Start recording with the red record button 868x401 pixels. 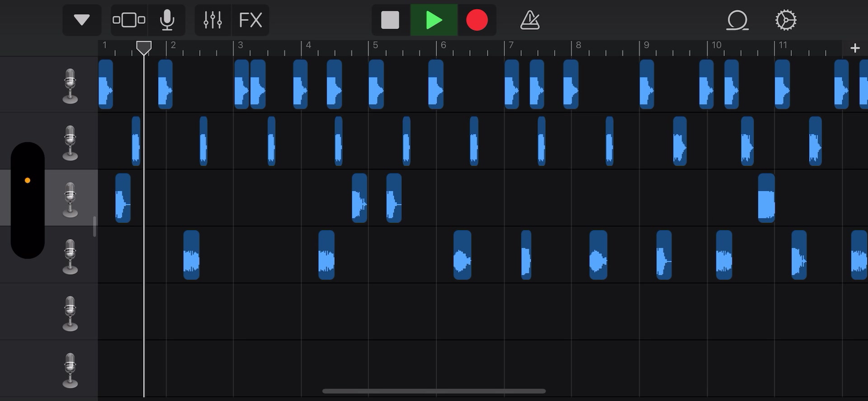[477, 20]
